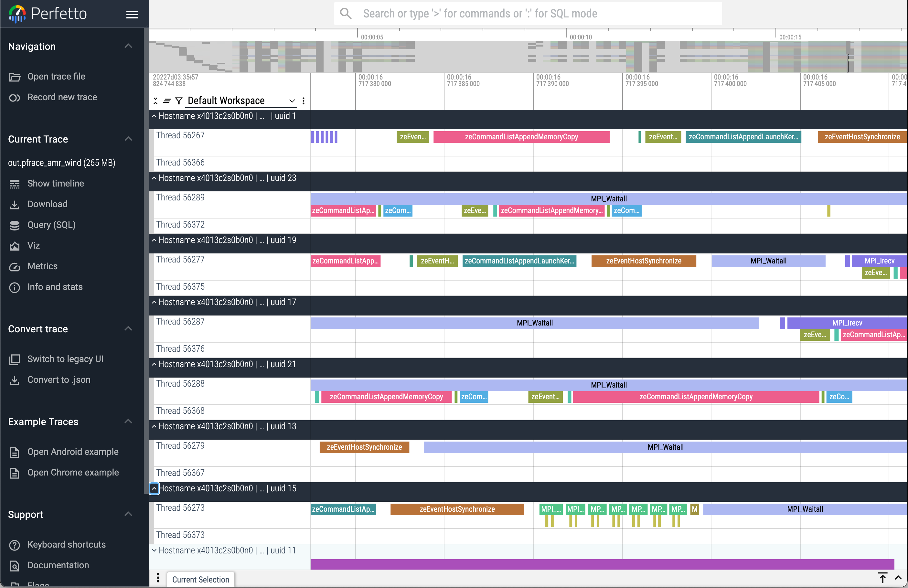Select MPI_Waitall slice in Thread 56279
Screen dimensions: 908x588
pyautogui.click(x=665, y=447)
